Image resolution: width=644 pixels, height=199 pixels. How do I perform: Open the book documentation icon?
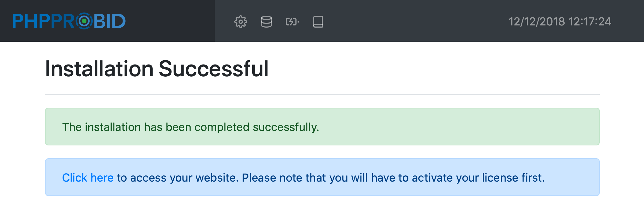318,22
